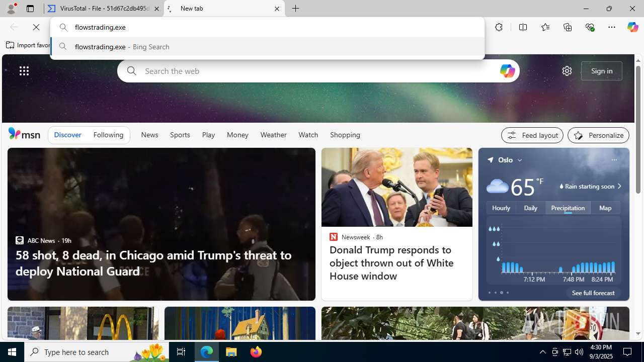Open the volume icon in system tray
The height and width of the screenshot is (362, 644).
coord(579,352)
